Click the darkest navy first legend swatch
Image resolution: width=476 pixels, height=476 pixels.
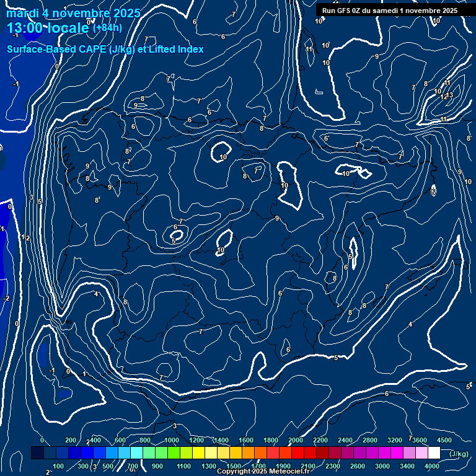tap(37, 452)
